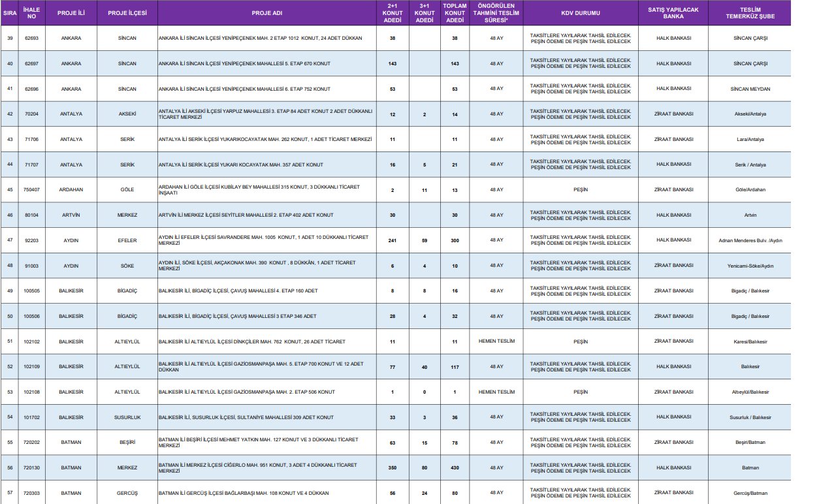The image size is (836, 504).
Task: Click the SULTANİYE MAHALLESİ 309 ADET KONUT project
Action: pyautogui.click(x=246, y=417)
